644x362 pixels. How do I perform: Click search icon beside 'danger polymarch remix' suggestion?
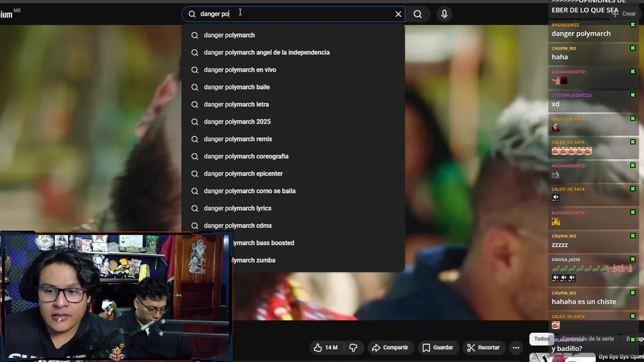(195, 139)
